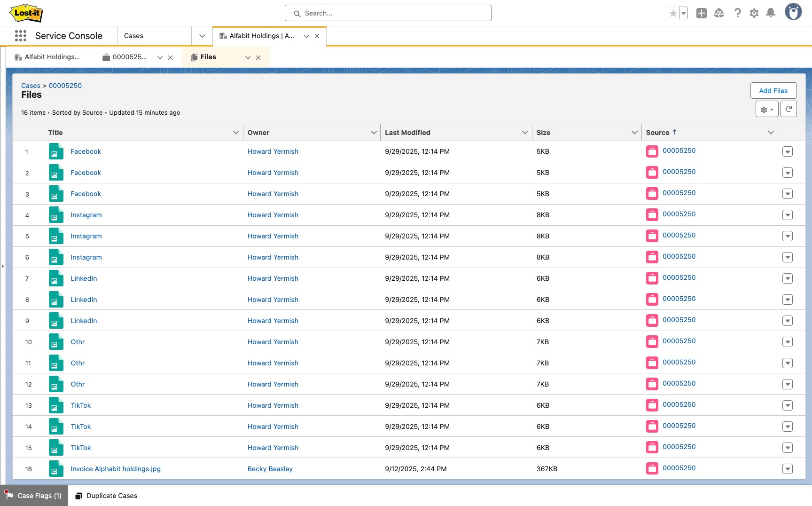Click the global actions plus icon
Image resolution: width=812 pixels, height=506 pixels.
[x=702, y=13]
